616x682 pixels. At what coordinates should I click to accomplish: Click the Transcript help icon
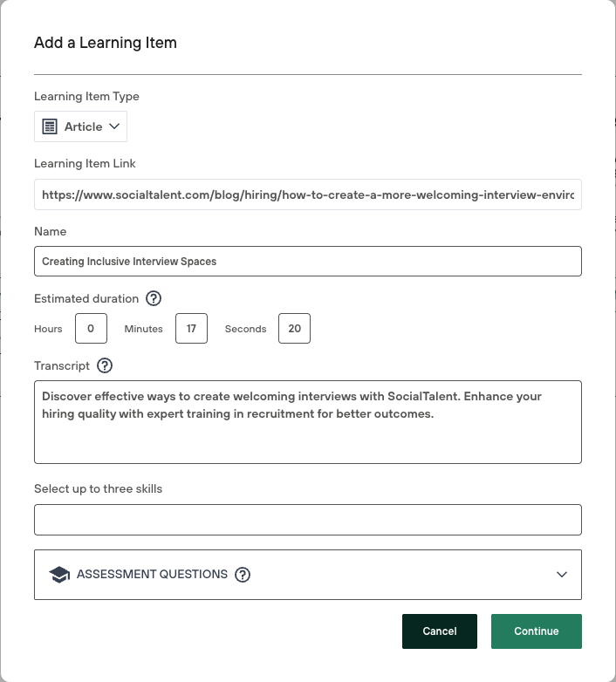click(x=105, y=365)
